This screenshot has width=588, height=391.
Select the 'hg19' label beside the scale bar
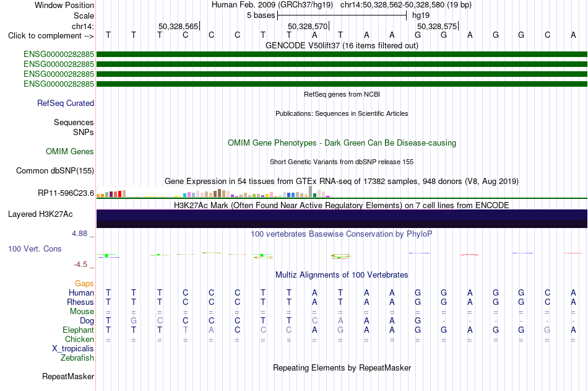[x=421, y=15]
